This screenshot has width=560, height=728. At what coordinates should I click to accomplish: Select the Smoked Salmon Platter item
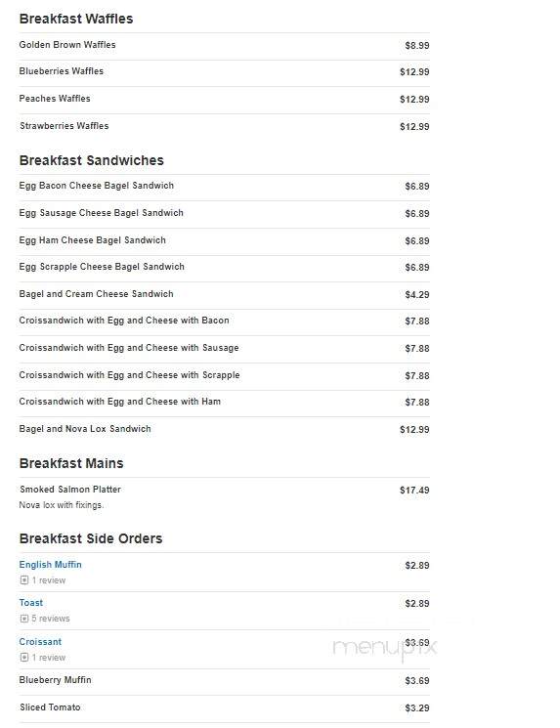pos(70,490)
